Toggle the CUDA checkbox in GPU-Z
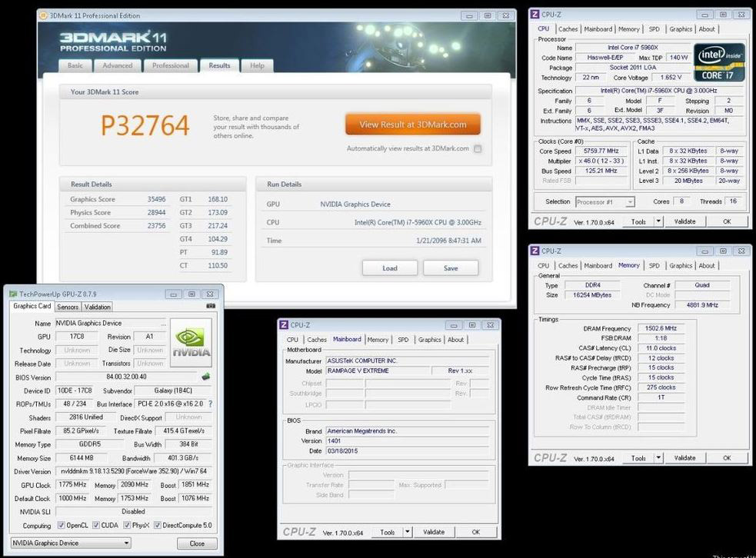 pyautogui.click(x=96, y=525)
